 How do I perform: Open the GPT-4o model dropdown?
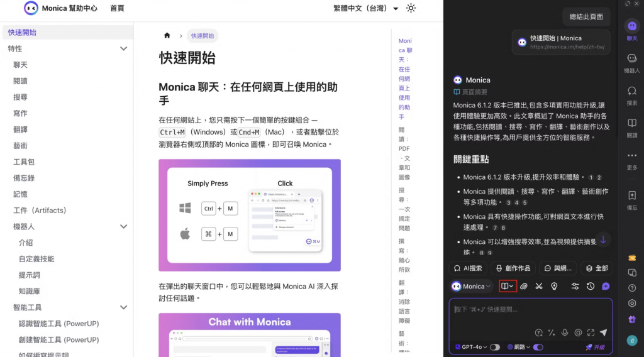(x=471, y=347)
